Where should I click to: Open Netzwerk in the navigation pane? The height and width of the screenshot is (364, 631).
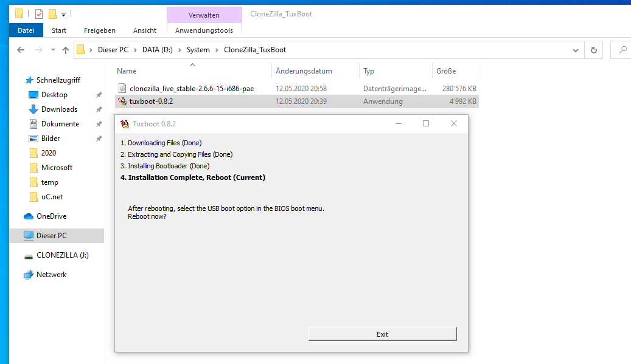click(x=51, y=275)
